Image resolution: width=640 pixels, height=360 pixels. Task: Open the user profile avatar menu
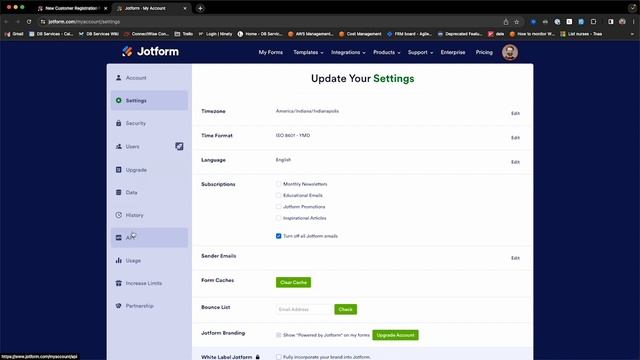click(x=510, y=52)
